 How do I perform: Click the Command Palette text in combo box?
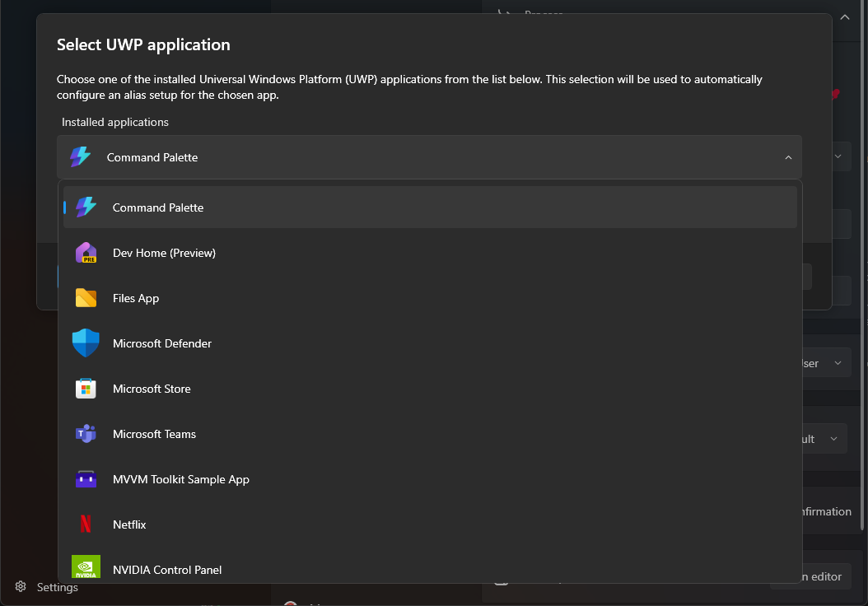(152, 158)
